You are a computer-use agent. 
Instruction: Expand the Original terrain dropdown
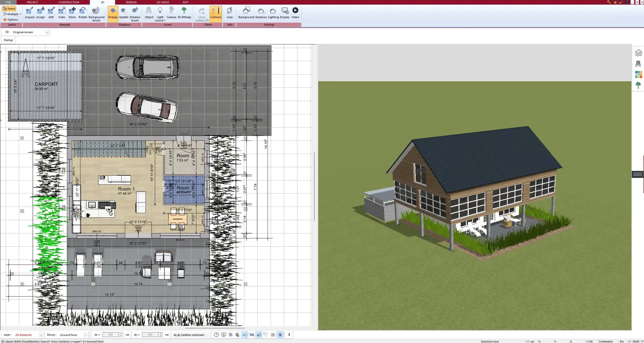(x=47, y=32)
